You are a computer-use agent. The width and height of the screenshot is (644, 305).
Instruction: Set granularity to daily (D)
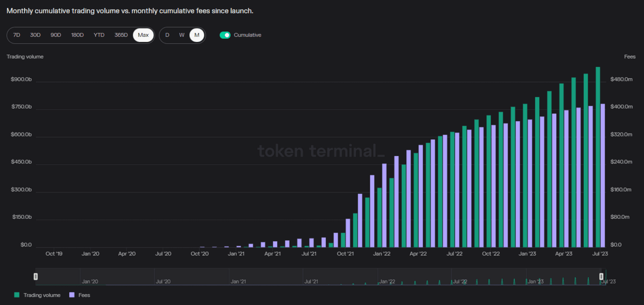click(167, 35)
